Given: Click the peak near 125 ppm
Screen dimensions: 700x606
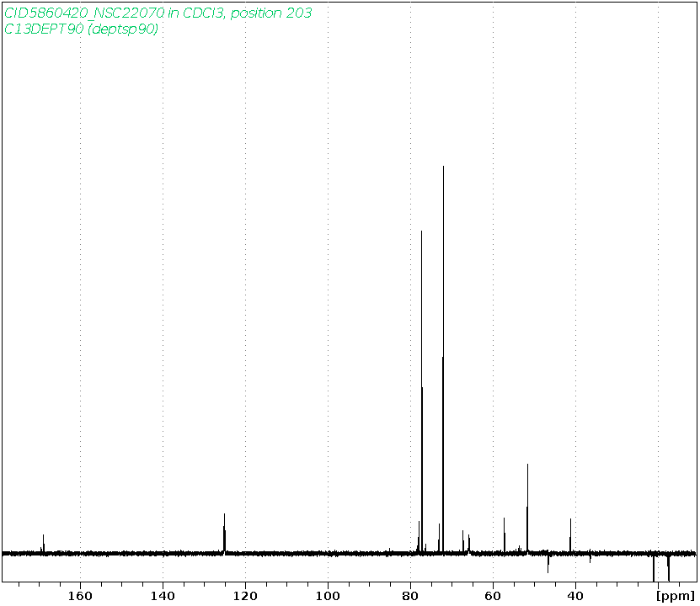Looking at the screenshot, I should click(x=225, y=534).
